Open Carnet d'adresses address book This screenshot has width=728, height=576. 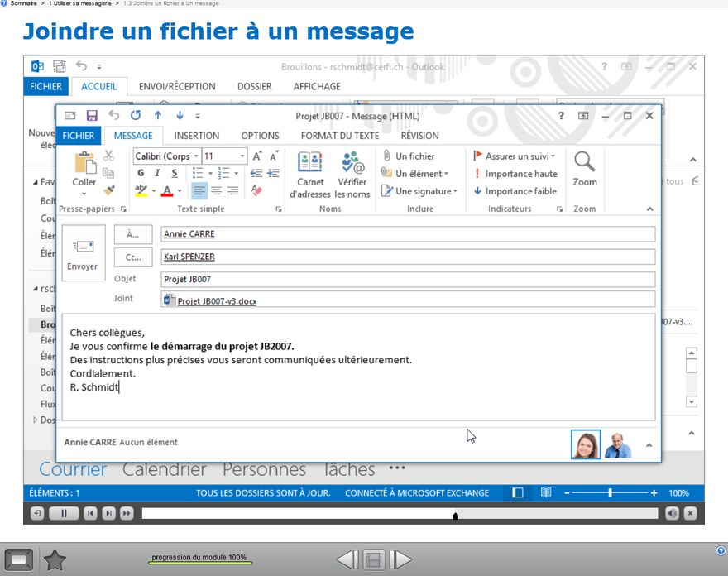click(x=310, y=175)
